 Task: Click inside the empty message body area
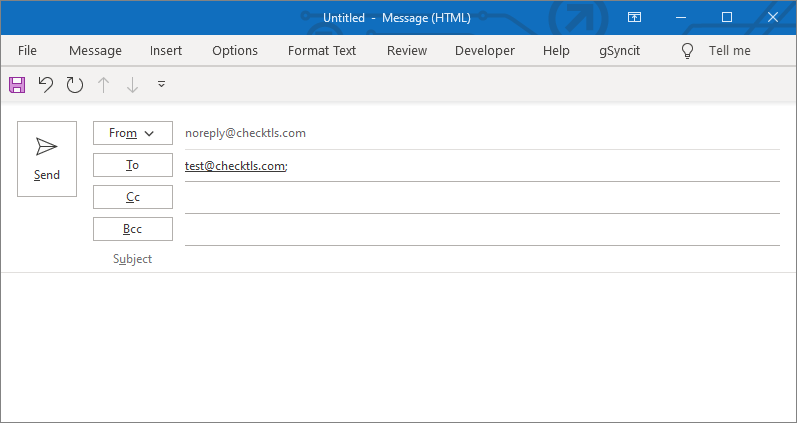pyautogui.click(x=398, y=347)
